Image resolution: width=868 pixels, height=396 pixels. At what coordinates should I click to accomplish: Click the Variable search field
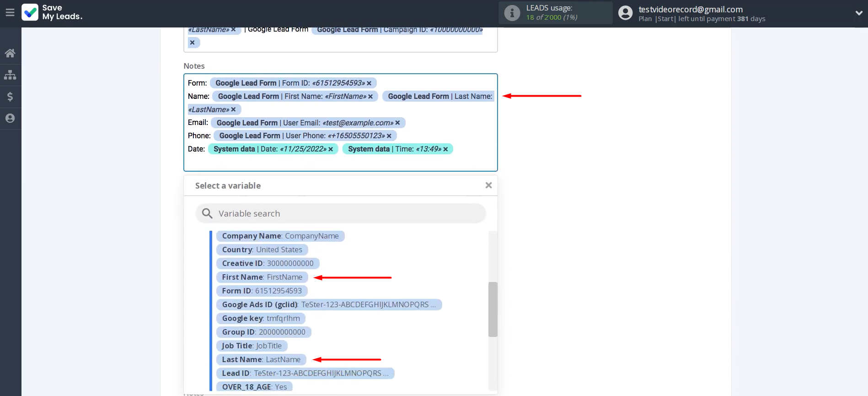point(340,214)
